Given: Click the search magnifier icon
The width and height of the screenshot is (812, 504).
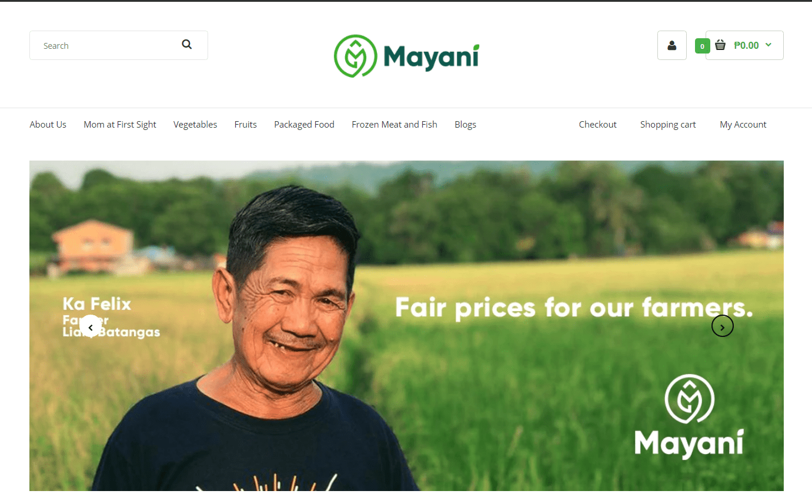Looking at the screenshot, I should (x=187, y=45).
